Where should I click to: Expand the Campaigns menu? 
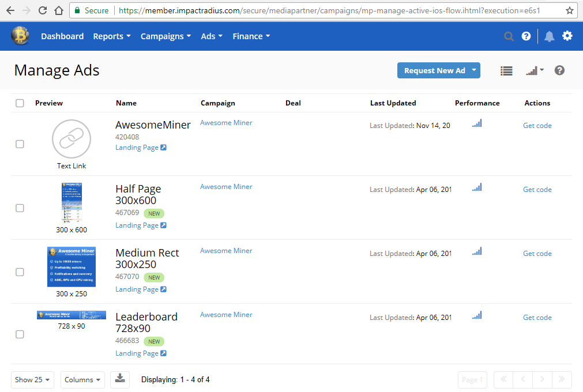pos(166,36)
